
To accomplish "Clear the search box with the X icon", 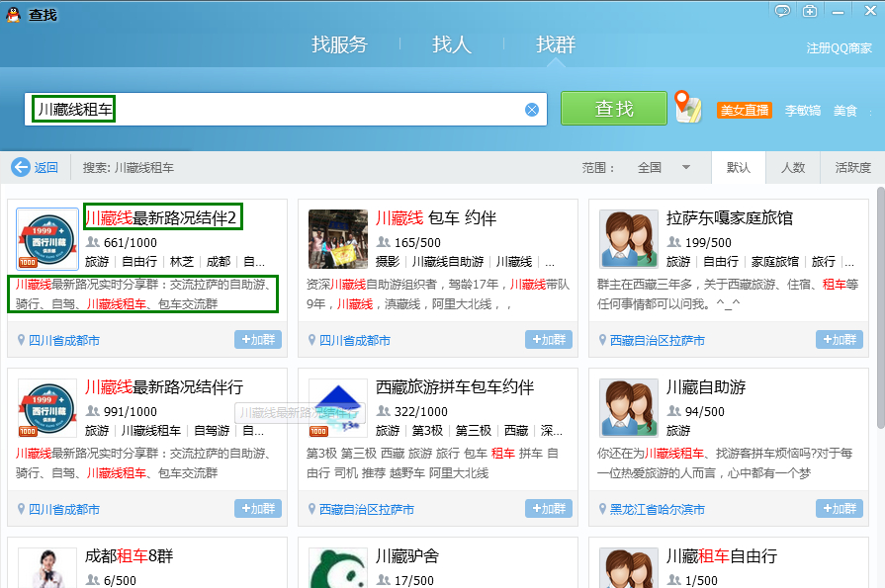I will pos(532,110).
